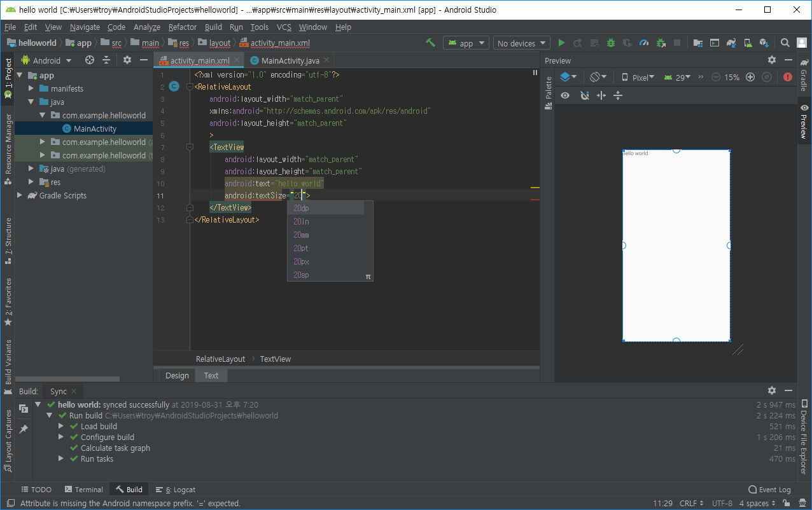Open the Event Log

pos(769,489)
